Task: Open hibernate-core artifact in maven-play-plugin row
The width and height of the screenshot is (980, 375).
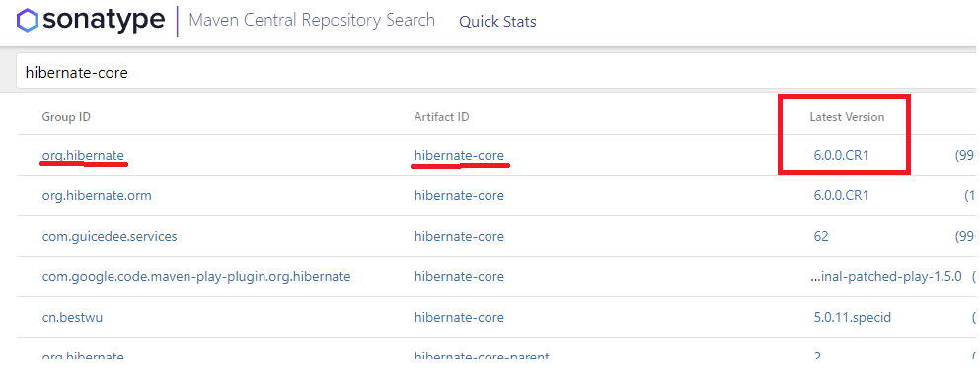Action: point(459,276)
